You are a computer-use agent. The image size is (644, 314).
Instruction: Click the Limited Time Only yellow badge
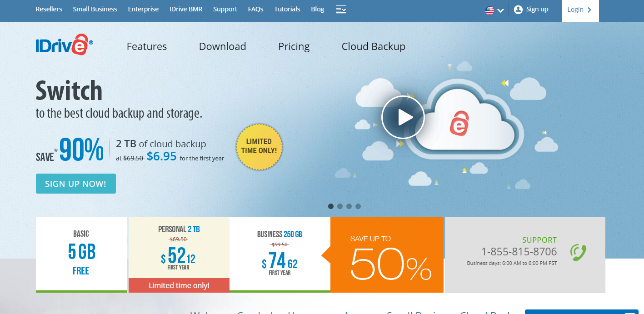coord(259,146)
